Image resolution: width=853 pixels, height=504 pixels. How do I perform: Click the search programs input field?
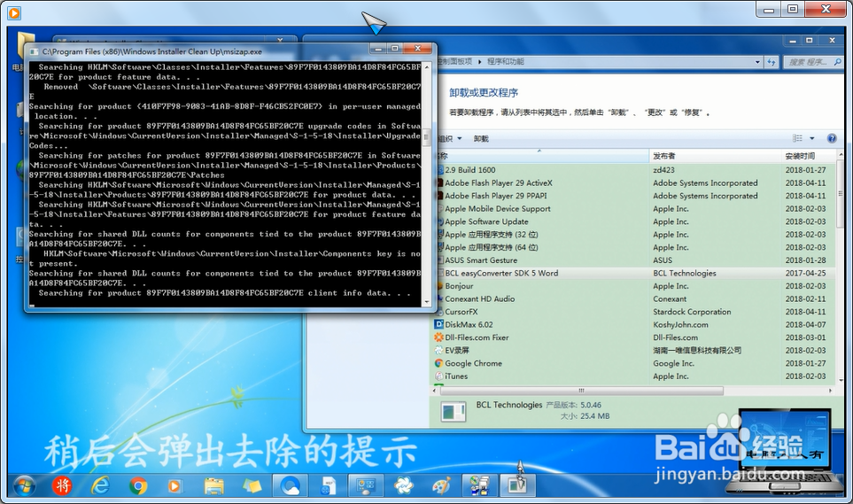click(x=810, y=62)
